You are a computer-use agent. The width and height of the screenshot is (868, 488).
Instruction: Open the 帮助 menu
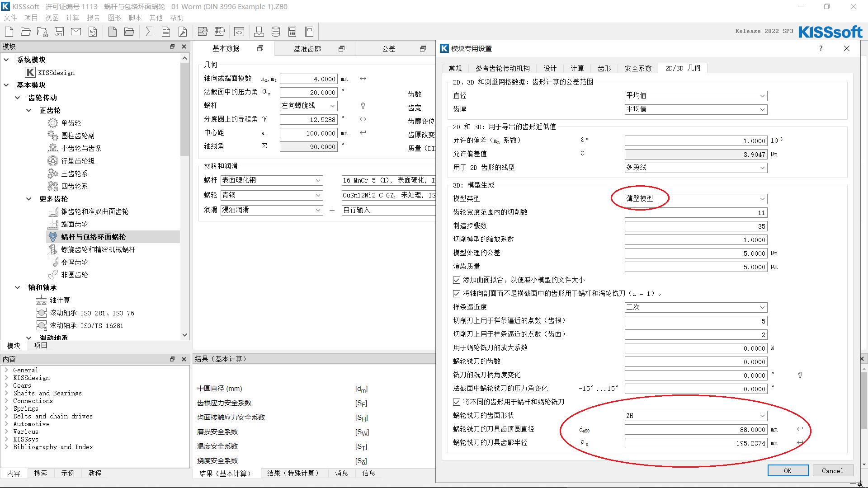point(177,18)
